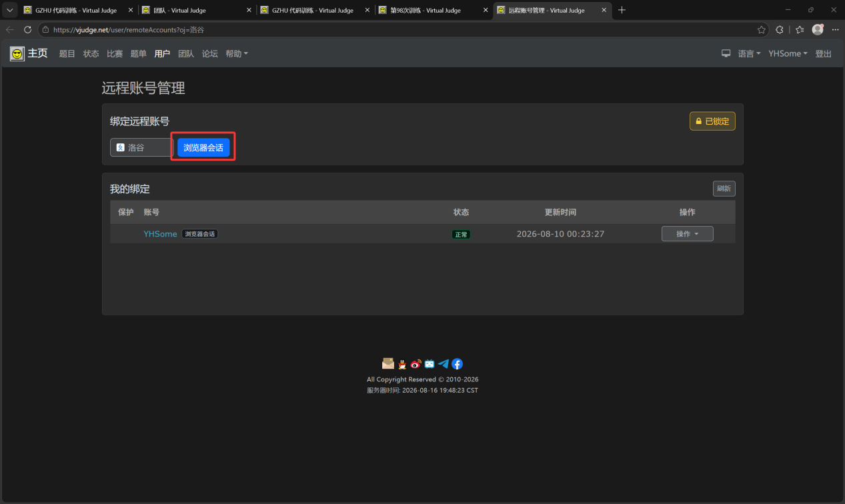
Task: Bookmark page with star icon
Action: 762,29
